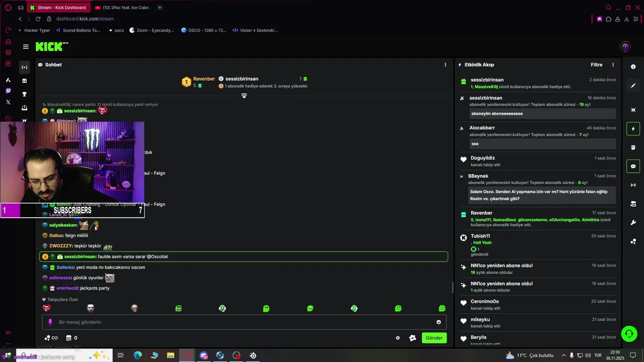This screenshot has height=362, width=644.
Task: Pick the last green Kick emote in row
Action: [x=442, y=308]
